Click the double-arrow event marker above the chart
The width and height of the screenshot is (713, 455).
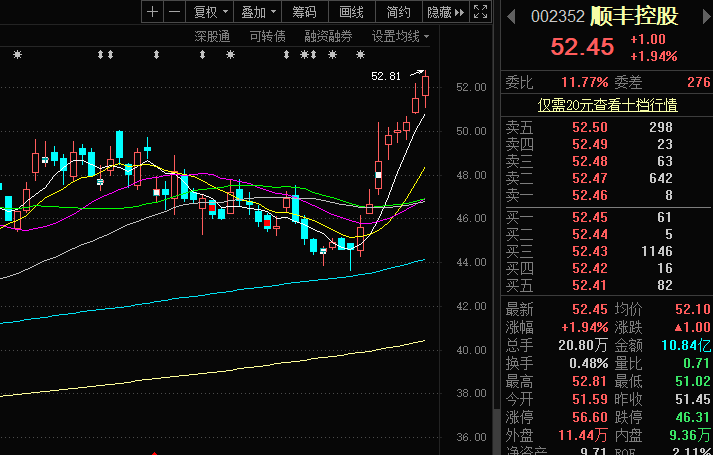click(104, 54)
